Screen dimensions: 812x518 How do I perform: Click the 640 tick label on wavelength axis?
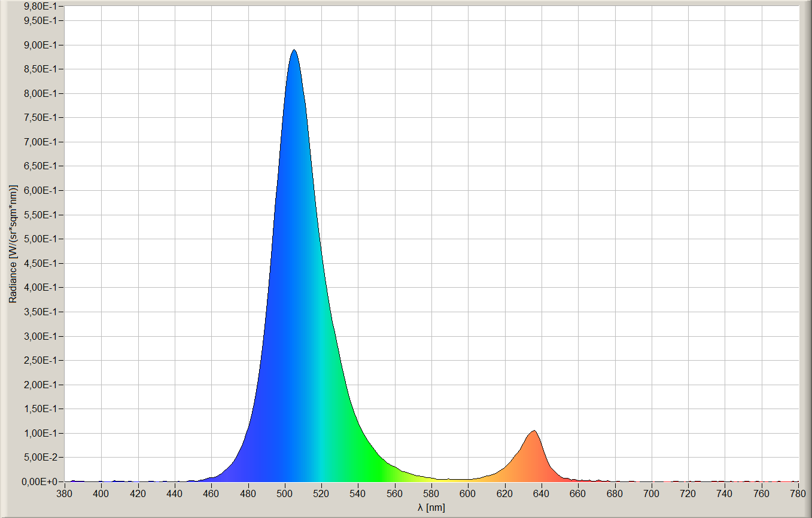point(542,493)
